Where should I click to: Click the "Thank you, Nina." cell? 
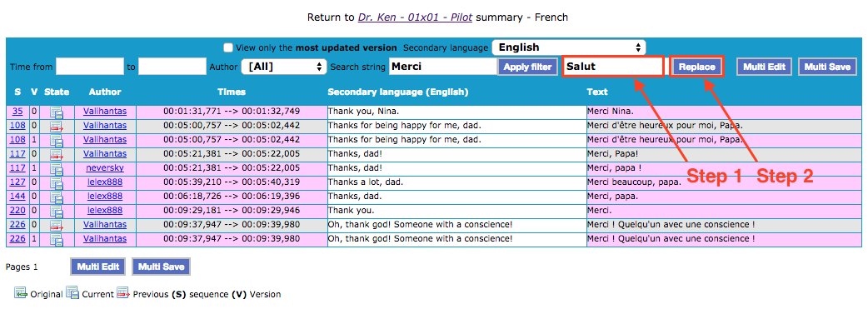pyautogui.click(x=456, y=112)
